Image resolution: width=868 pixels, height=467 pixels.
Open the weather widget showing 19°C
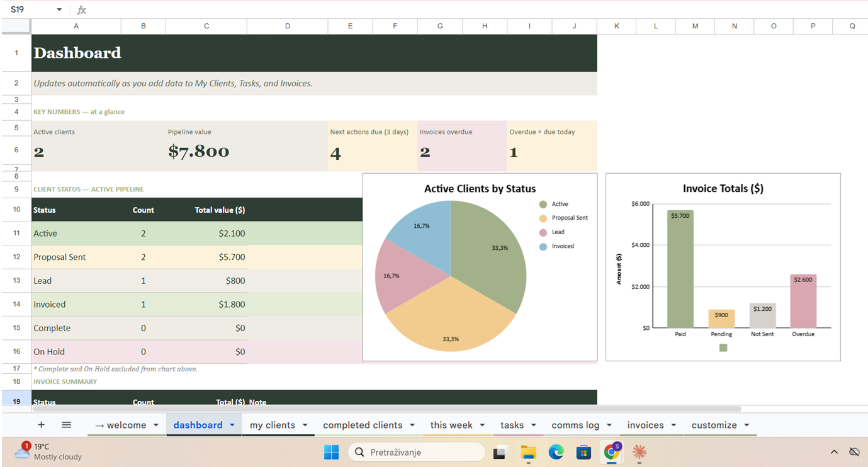(x=48, y=451)
